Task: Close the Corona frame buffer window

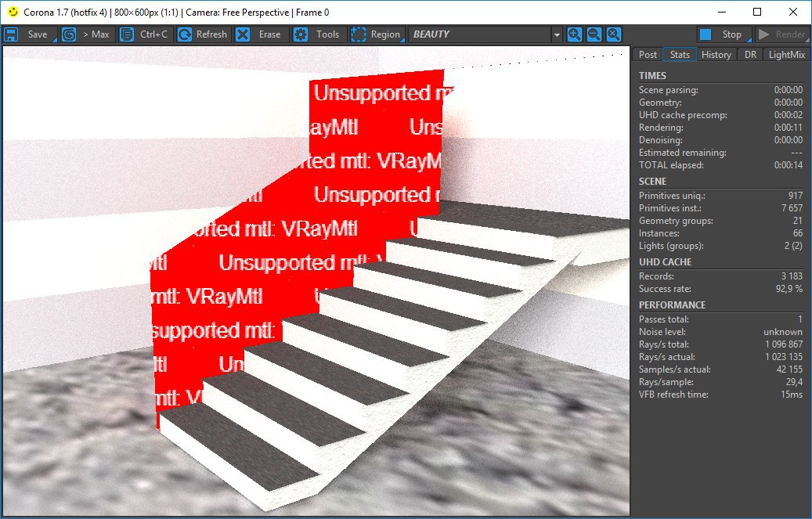Action: pos(793,12)
